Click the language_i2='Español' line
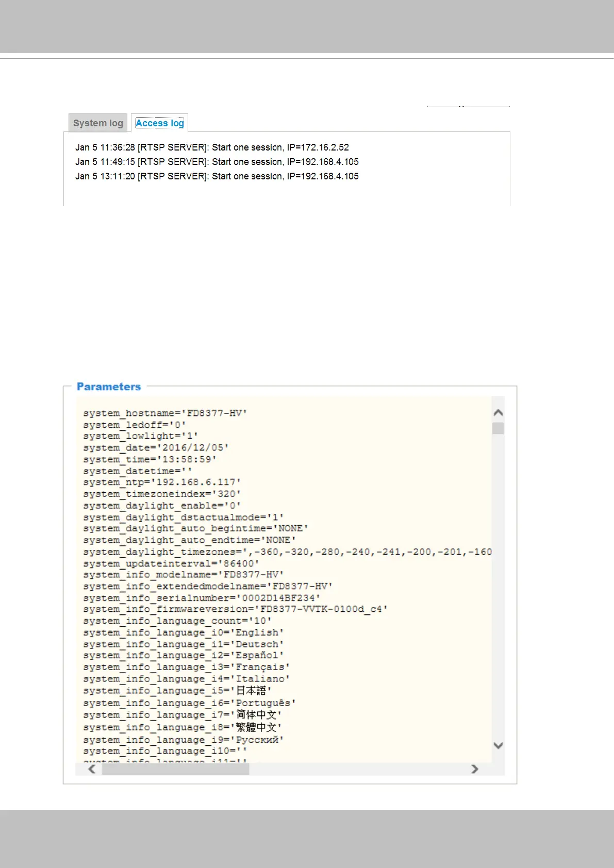Viewport: 614px width, 868px height. 184,656
